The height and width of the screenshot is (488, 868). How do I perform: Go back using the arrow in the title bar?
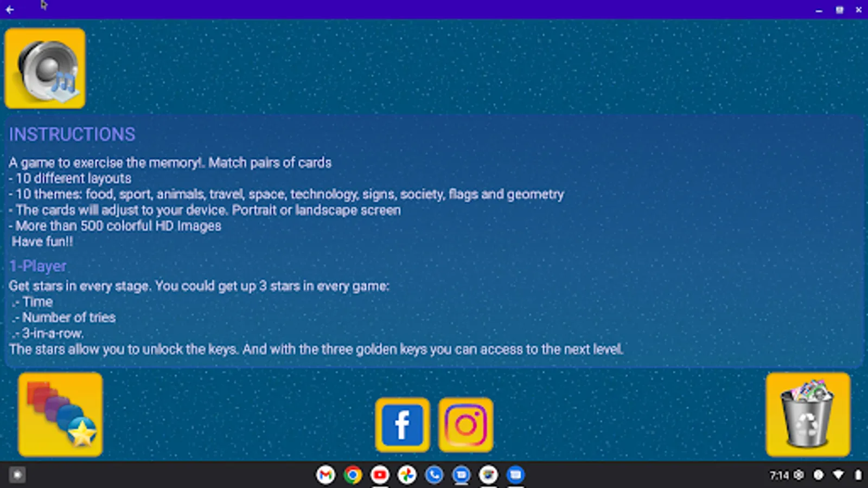pos(10,9)
